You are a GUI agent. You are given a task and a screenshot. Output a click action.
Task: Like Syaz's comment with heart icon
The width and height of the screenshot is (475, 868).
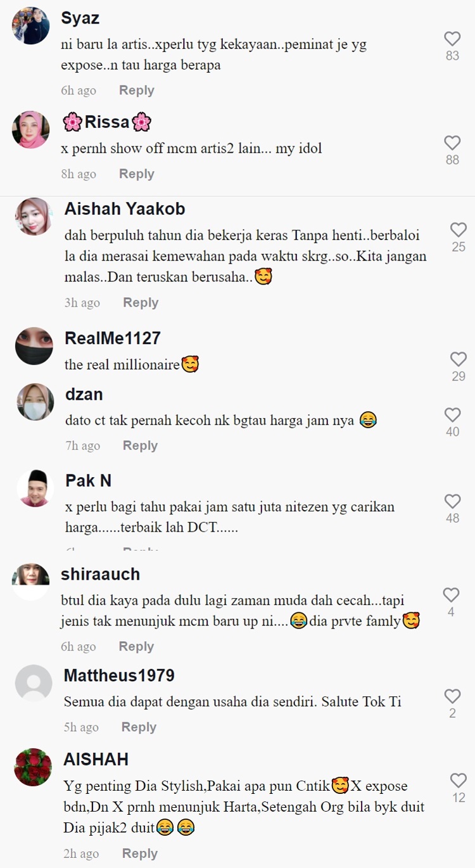click(x=452, y=39)
